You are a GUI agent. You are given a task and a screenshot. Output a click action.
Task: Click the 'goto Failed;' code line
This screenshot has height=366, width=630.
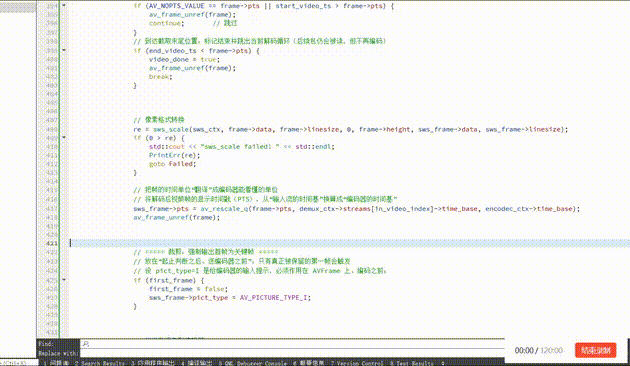[x=172, y=164]
